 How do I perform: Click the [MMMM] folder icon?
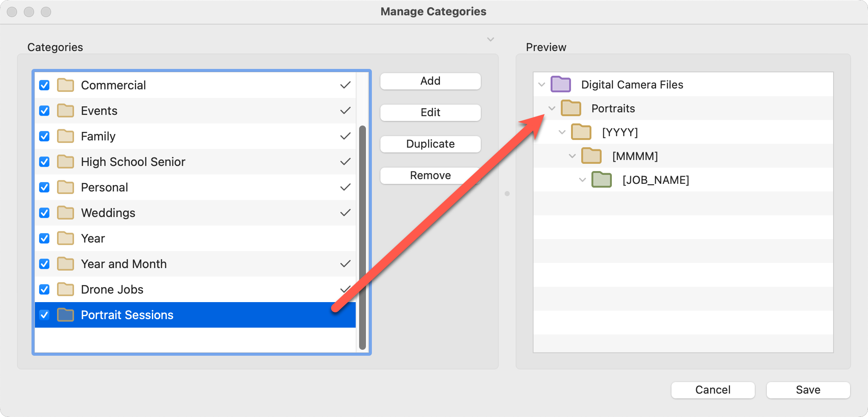pos(591,156)
